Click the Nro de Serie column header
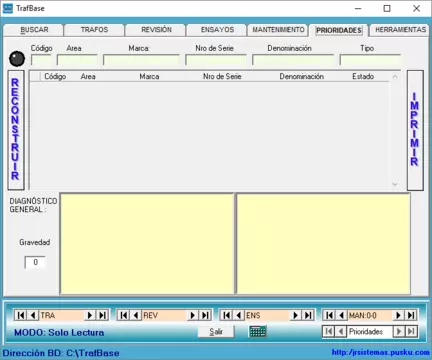This screenshot has height=360, width=432. pyautogui.click(x=222, y=77)
